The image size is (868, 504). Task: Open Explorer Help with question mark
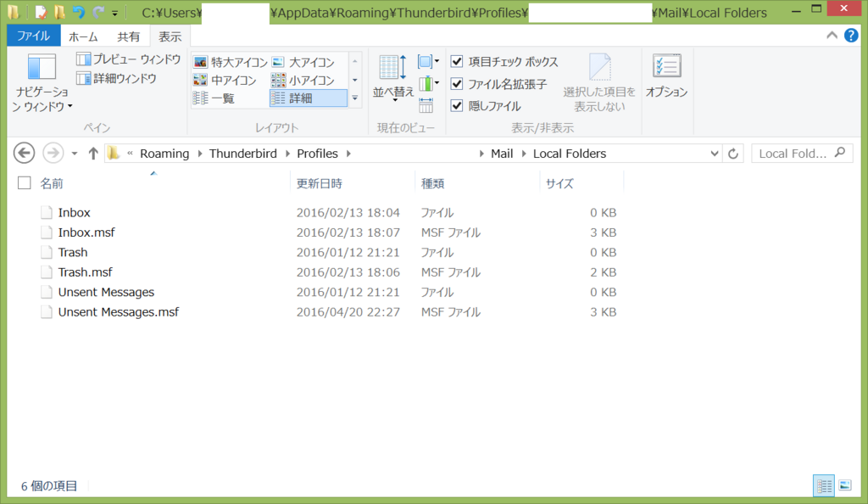coord(851,36)
